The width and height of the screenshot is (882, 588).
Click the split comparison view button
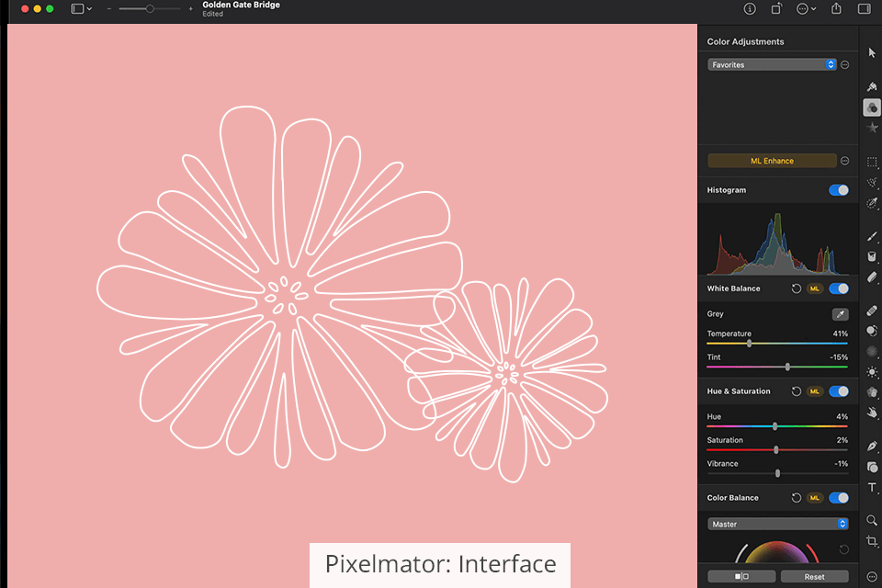(x=740, y=577)
